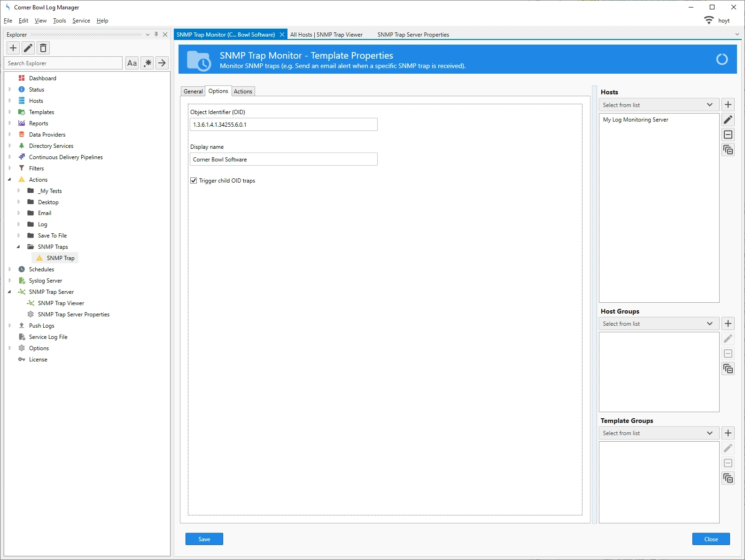Click the copy icon beside Hosts list

coord(728,150)
